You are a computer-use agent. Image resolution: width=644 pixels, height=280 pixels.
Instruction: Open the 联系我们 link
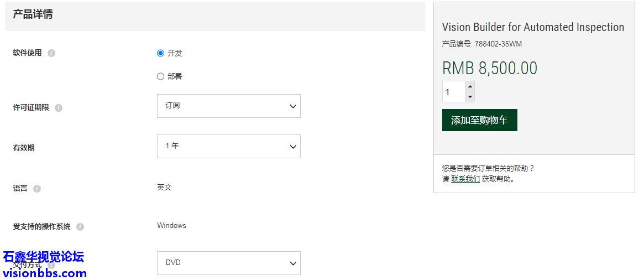coord(465,179)
